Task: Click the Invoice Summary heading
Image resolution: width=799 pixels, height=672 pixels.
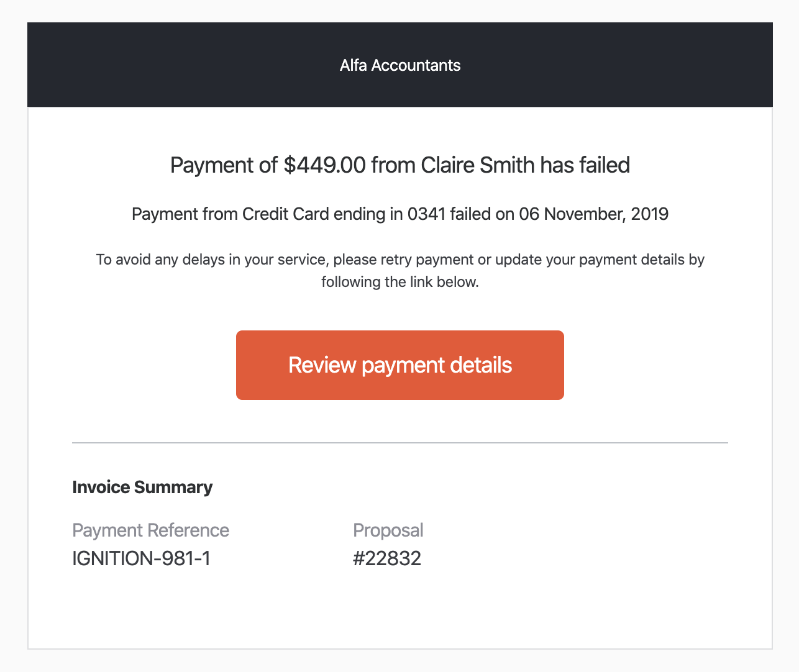Action: click(x=142, y=487)
